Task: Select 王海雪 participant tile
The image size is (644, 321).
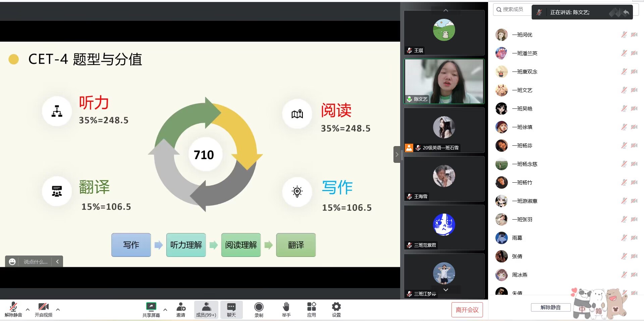Action: (x=444, y=179)
